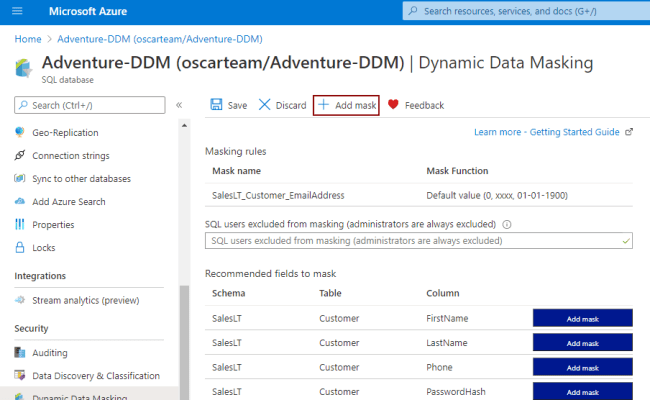The height and width of the screenshot is (400, 650).
Task: Open Sync to other databases
Action: click(82, 179)
